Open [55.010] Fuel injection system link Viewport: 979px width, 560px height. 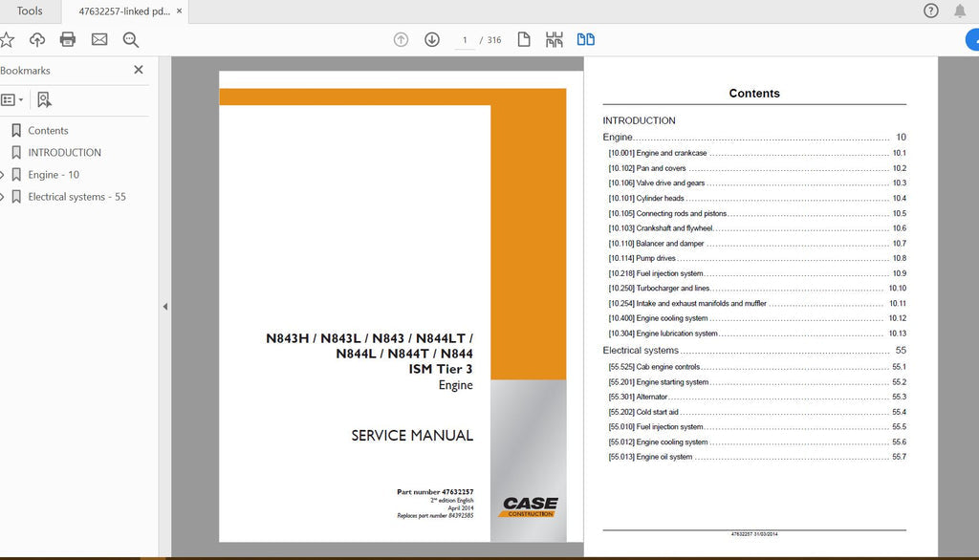click(x=757, y=427)
